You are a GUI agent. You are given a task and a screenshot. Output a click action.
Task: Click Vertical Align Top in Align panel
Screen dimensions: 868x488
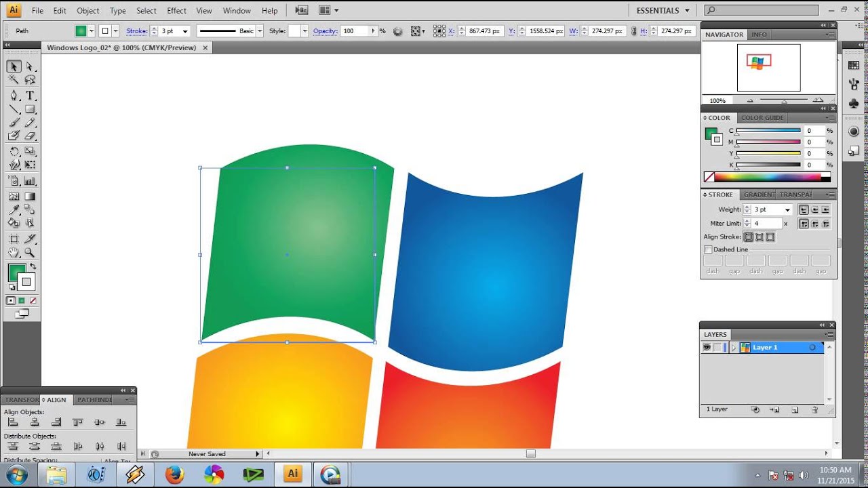tap(78, 422)
